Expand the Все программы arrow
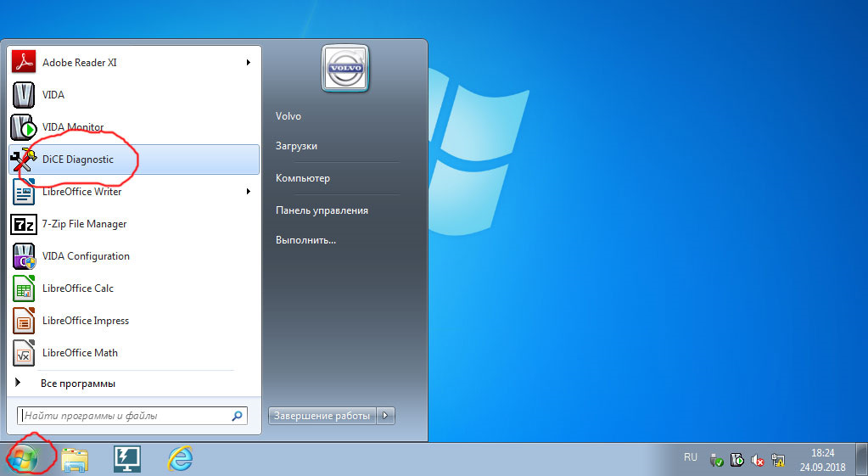The height and width of the screenshot is (476, 868). [x=18, y=383]
